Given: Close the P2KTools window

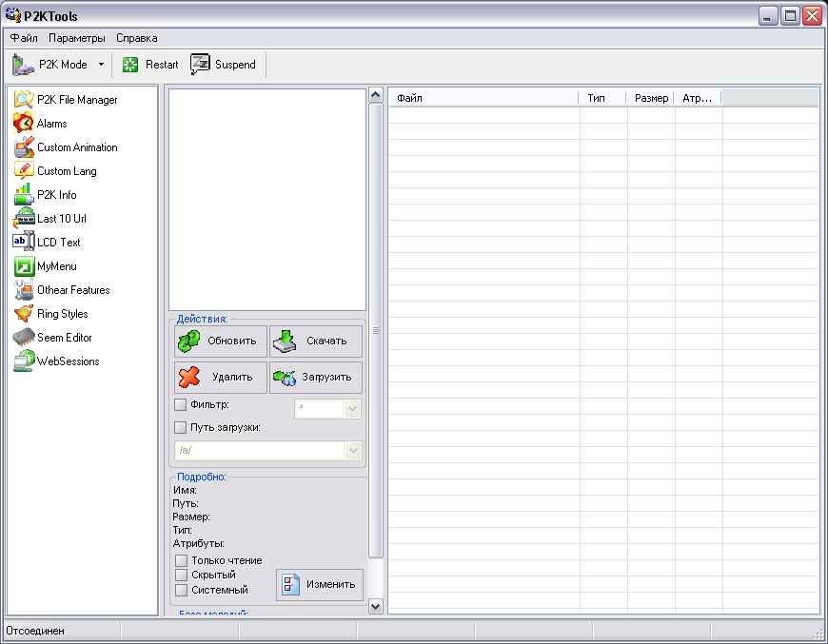Looking at the screenshot, I should 812,16.
